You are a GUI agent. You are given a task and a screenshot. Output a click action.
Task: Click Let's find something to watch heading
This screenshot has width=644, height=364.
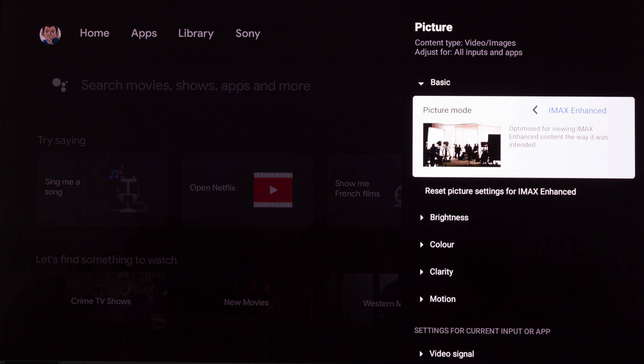click(106, 260)
